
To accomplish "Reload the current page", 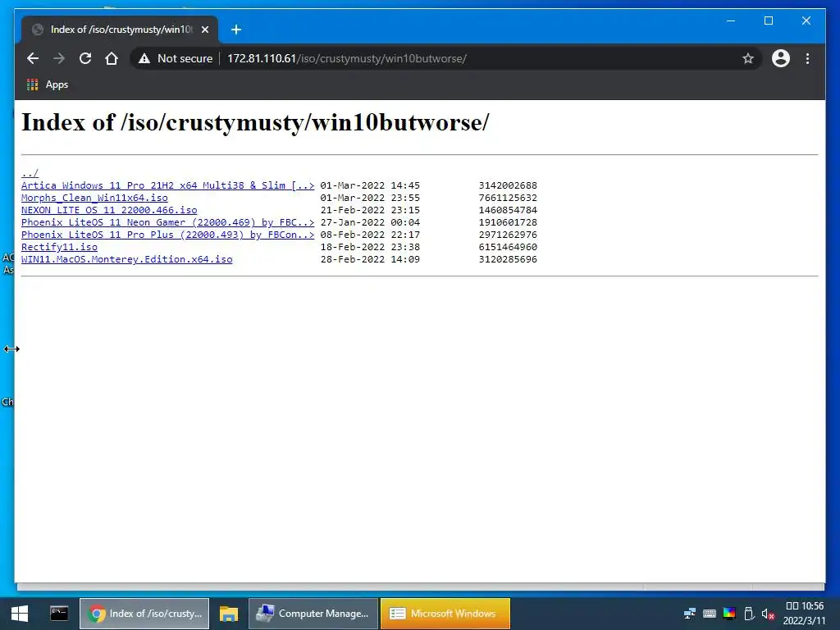I will click(85, 58).
